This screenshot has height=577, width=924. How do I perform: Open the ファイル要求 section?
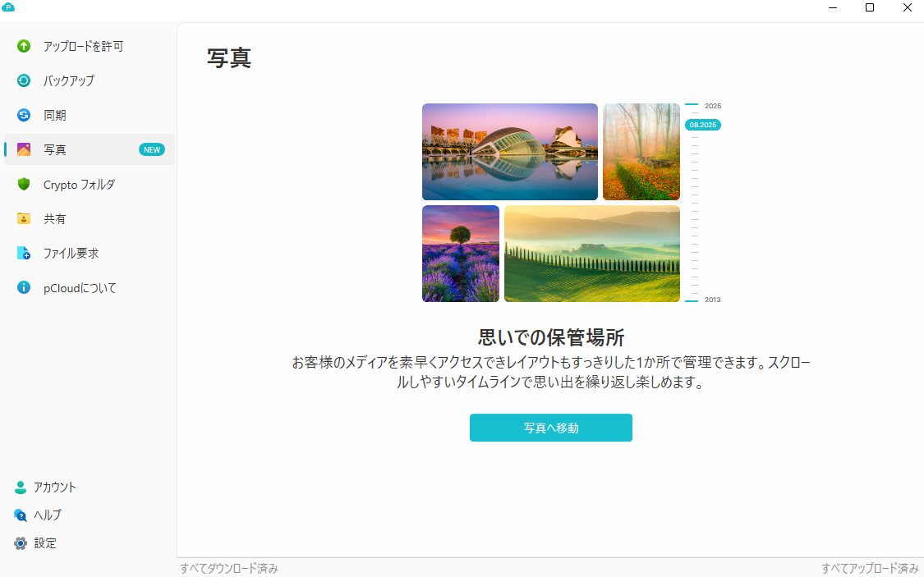(x=90, y=253)
